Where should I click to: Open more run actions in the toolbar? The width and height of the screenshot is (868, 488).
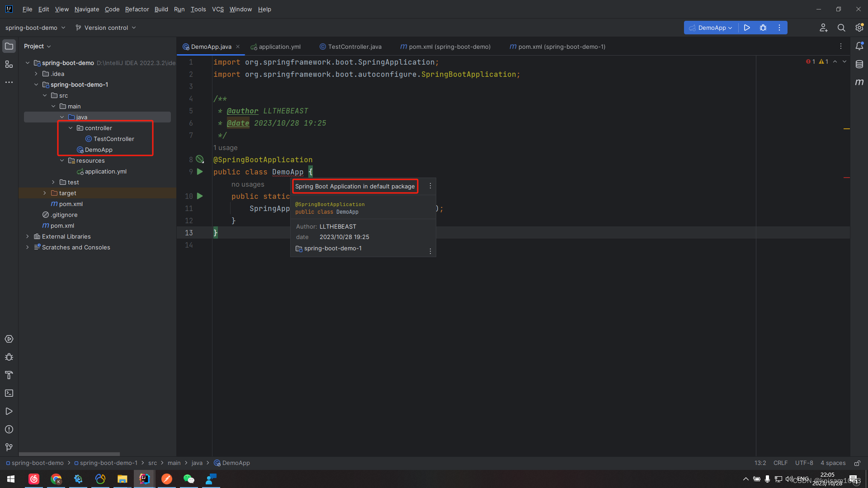pyautogui.click(x=779, y=28)
